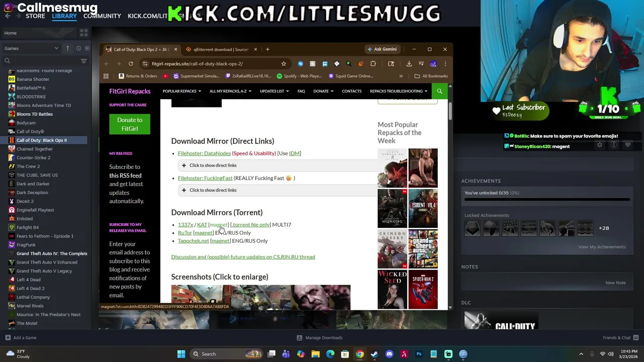Screen dimensions: 644x362
Task: Click the 1337x magnet link
Action: tap(219, 225)
